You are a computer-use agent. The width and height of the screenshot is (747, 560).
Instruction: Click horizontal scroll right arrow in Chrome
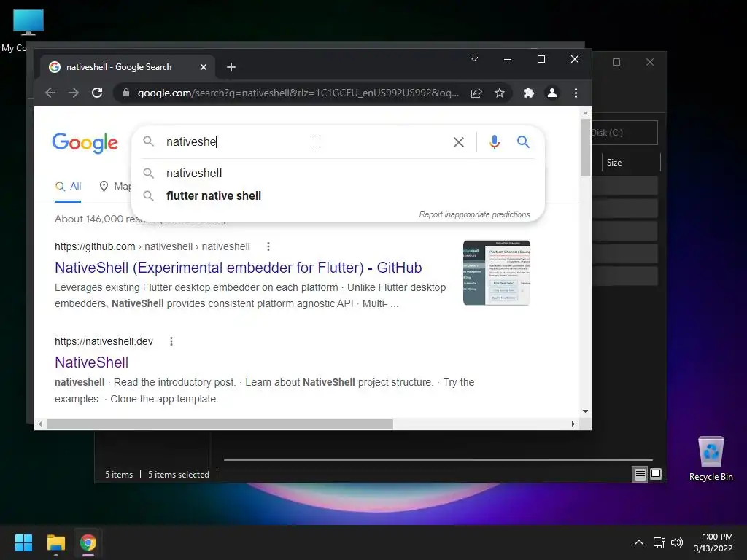coord(573,424)
